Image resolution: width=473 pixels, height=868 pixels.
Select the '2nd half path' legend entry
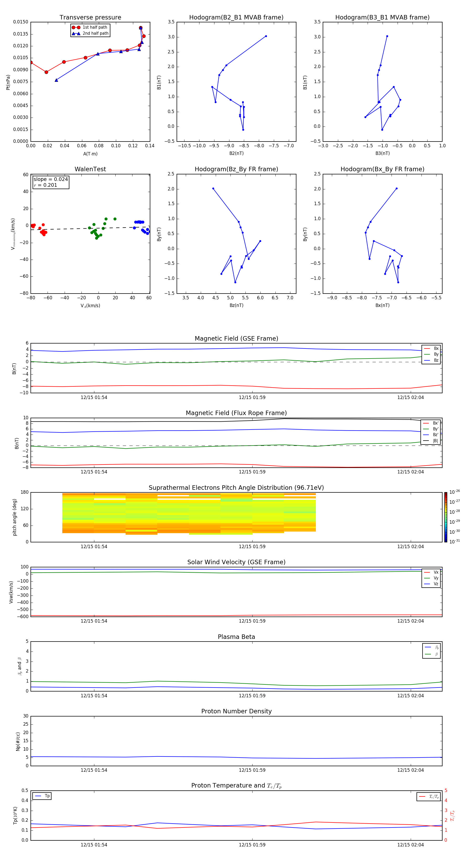90,33
